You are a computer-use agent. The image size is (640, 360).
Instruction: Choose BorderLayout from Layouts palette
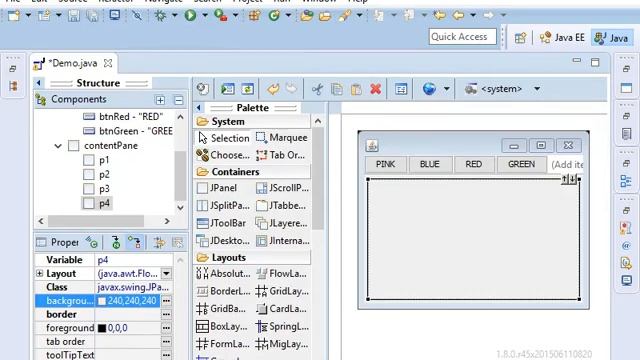(x=224, y=291)
